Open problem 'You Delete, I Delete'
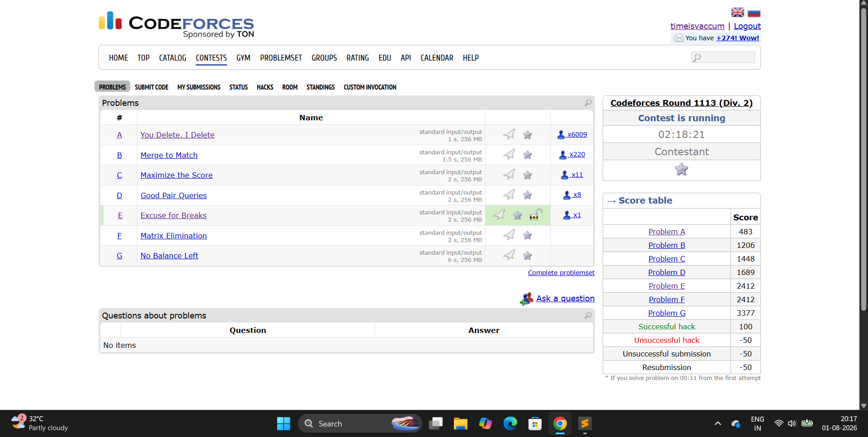Screen dimensions: 868x437 177,135
